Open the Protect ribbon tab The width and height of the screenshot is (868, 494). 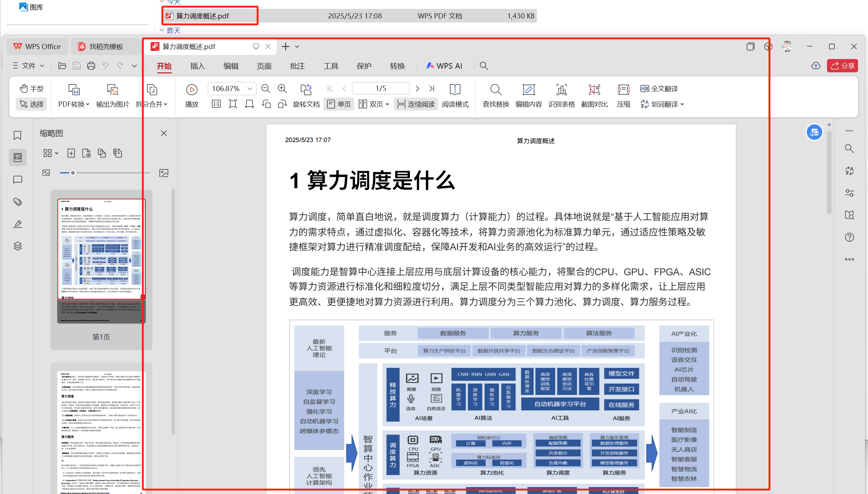click(x=364, y=66)
